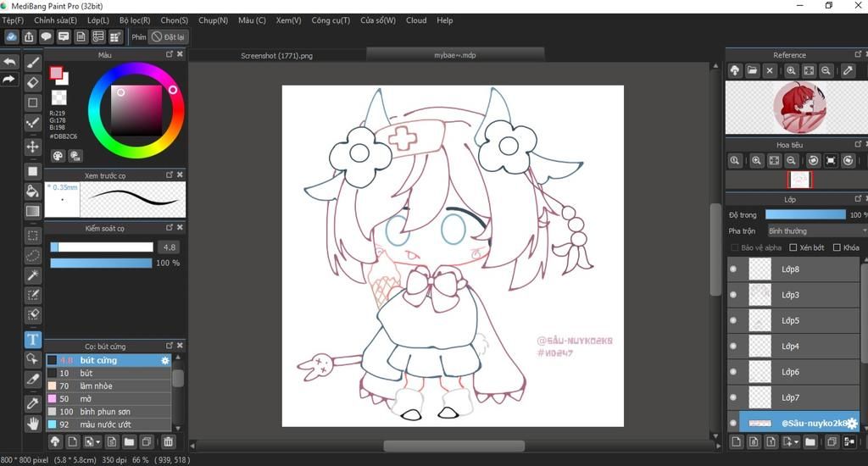Click the Đặt lại reset button
The height and width of the screenshot is (466, 868).
coord(169,37)
